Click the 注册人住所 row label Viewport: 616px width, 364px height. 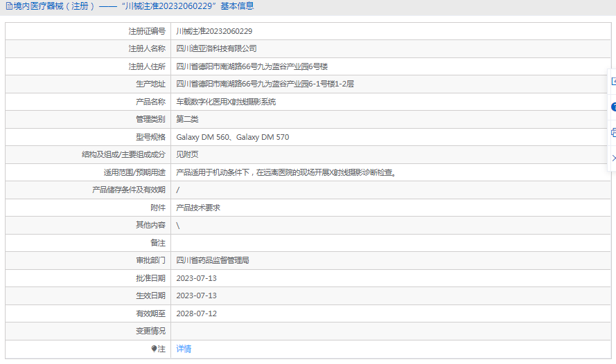(147, 66)
